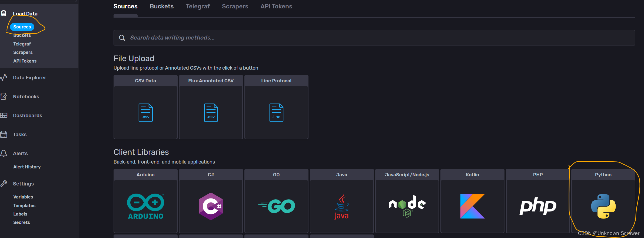This screenshot has width=644, height=238.
Task: Open the PHP client library card
Action: coord(538,201)
